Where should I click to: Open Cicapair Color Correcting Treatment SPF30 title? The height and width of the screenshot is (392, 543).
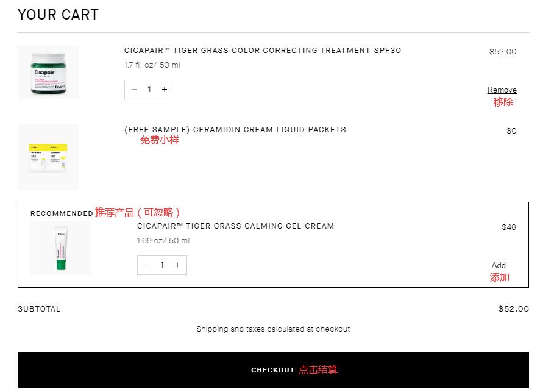263,51
